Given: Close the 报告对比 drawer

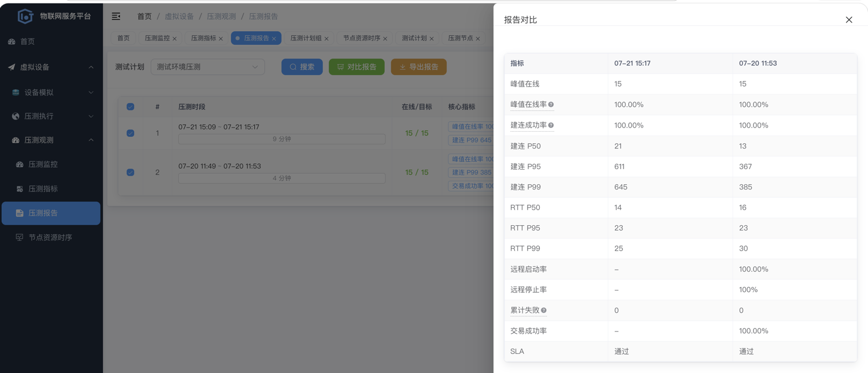Looking at the screenshot, I should tap(849, 20).
